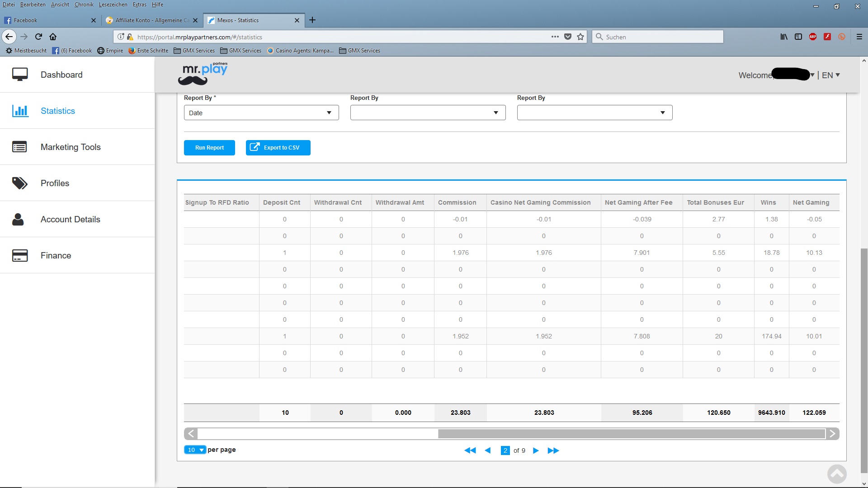Switch to the Affiliate Konto tab

pyautogui.click(x=151, y=20)
